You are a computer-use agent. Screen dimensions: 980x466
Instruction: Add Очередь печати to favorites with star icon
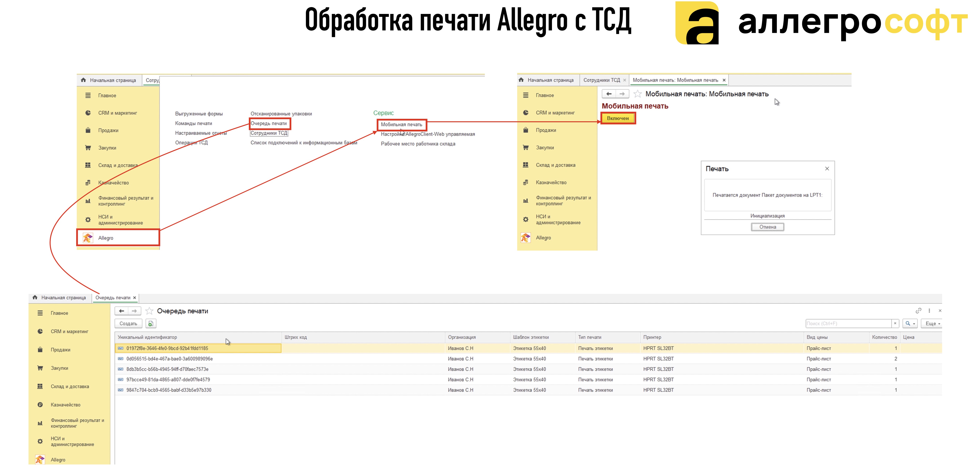[149, 311]
